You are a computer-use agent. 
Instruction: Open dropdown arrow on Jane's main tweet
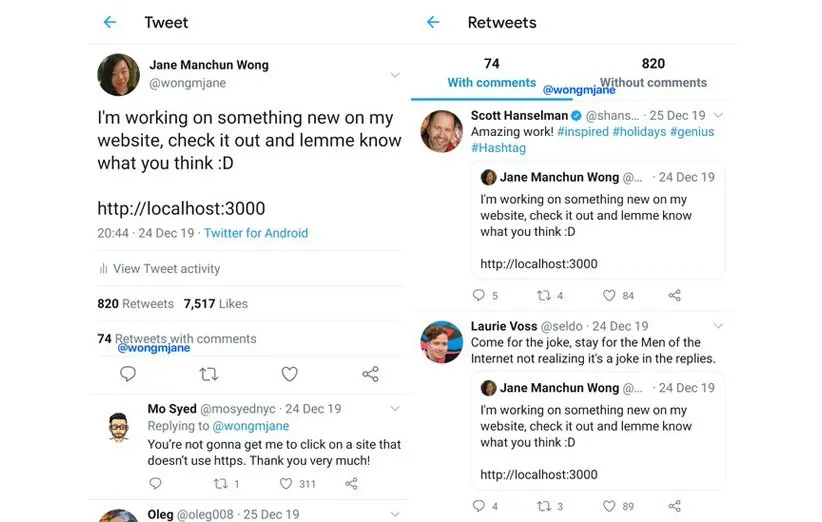point(395,75)
